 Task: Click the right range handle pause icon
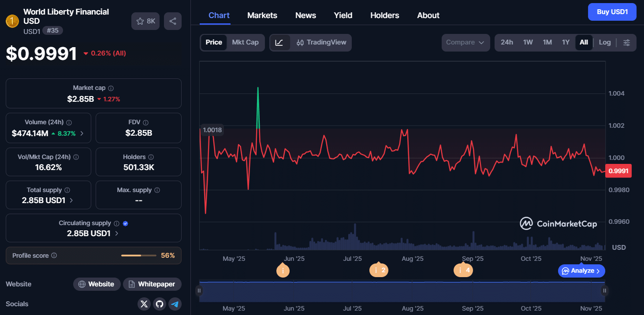point(605,291)
